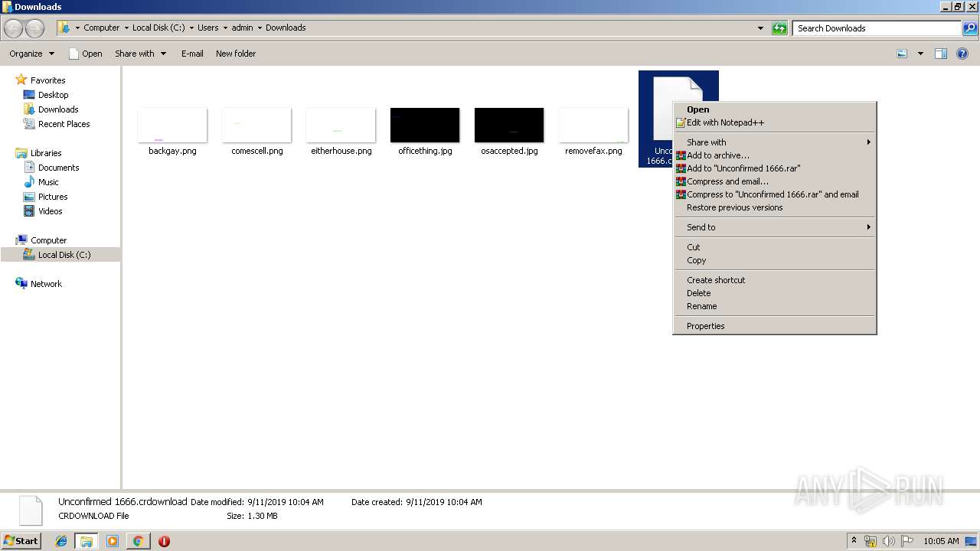The image size is (980, 551).
Task: Open the Documents library
Action: coord(58,168)
